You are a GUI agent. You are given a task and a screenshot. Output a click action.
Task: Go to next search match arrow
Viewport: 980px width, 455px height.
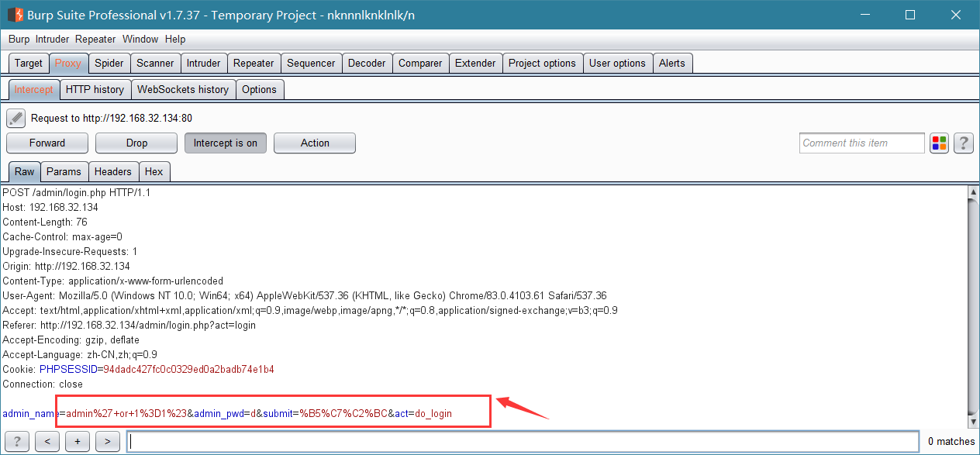click(x=107, y=442)
